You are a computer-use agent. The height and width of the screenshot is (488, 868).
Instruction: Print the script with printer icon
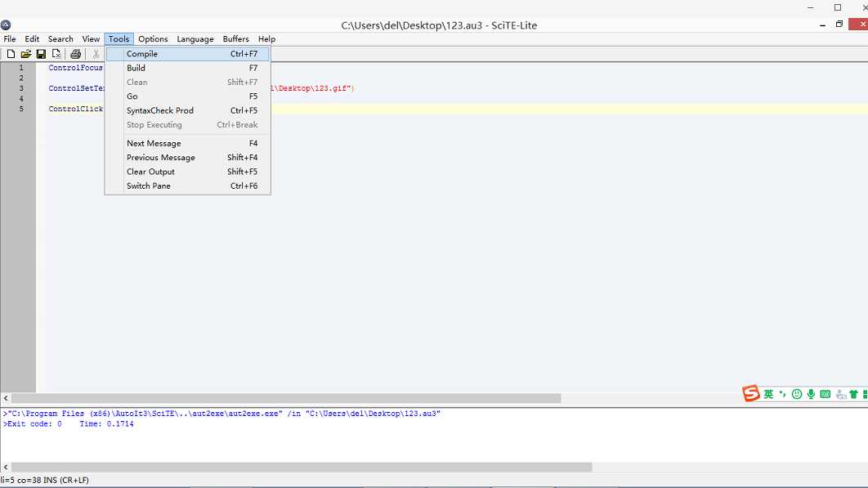pyautogui.click(x=76, y=54)
